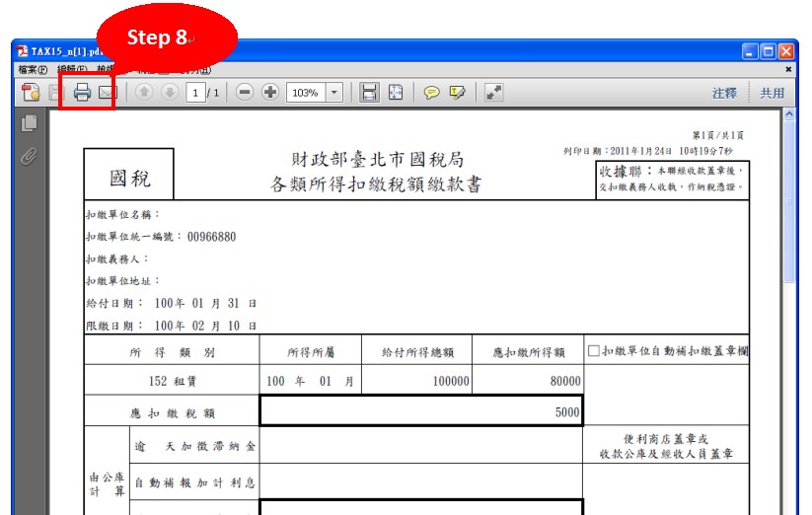Click the 國稅 box label
The height and width of the screenshot is (515, 812).
coord(129,178)
